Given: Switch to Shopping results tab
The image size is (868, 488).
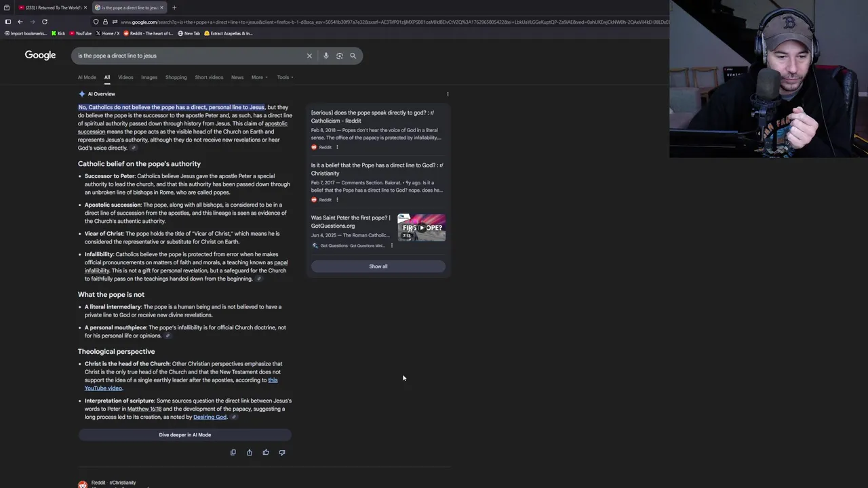Looking at the screenshot, I should (x=176, y=77).
